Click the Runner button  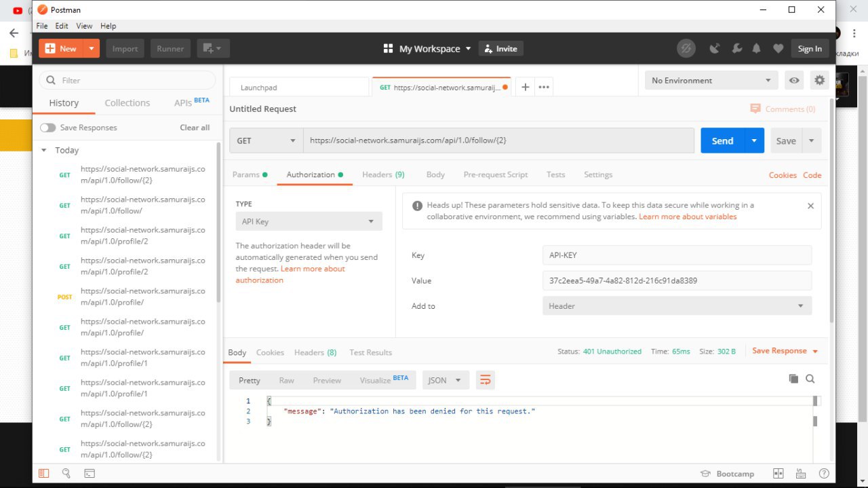point(170,48)
